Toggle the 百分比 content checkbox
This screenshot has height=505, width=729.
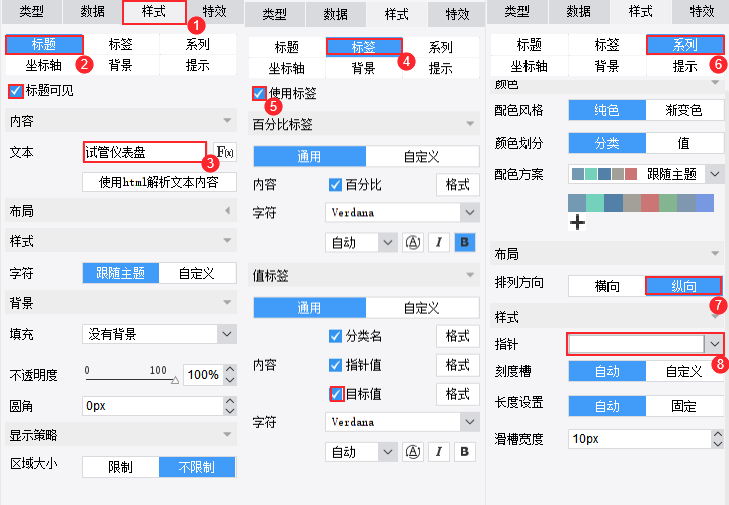pyautogui.click(x=335, y=185)
